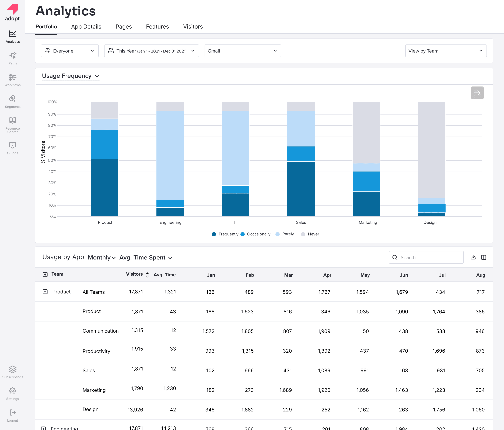504x430 pixels.
Task: Open the Avg. Time Spent metric dropdown
Action: pos(146,258)
